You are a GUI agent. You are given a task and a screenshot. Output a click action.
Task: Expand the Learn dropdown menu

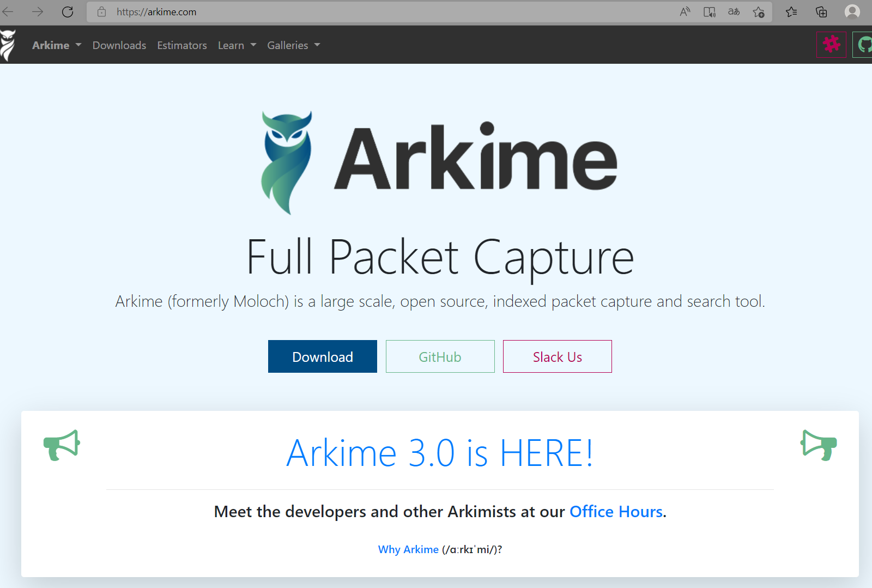(x=237, y=45)
